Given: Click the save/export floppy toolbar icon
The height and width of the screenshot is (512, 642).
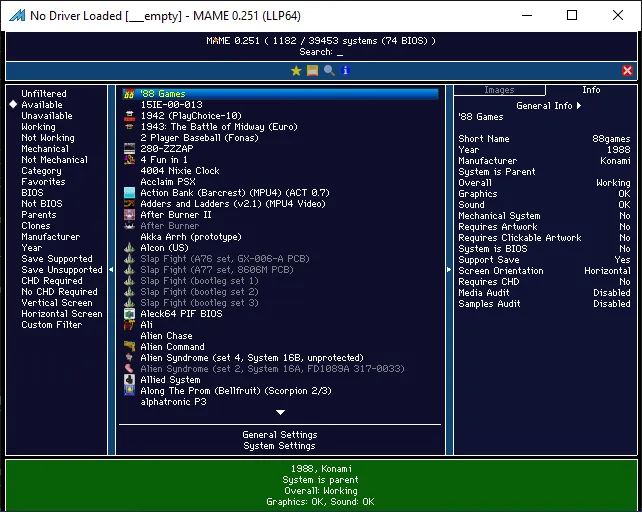Looking at the screenshot, I should point(312,70).
